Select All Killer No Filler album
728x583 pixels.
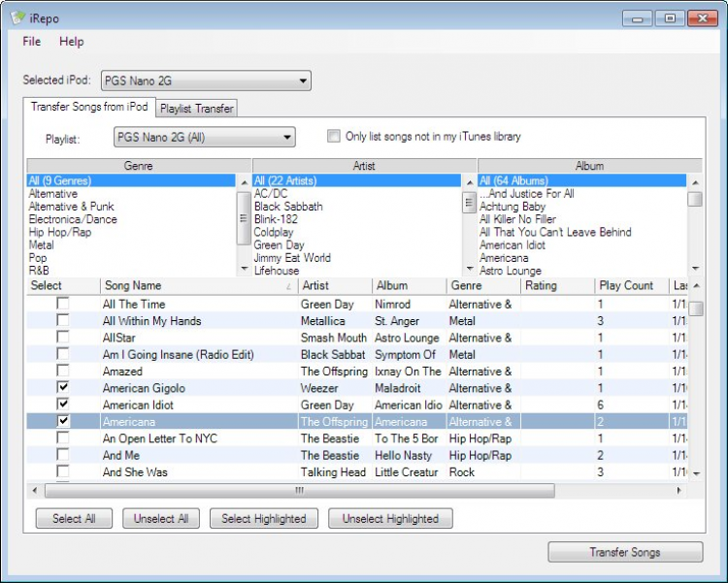click(x=582, y=219)
